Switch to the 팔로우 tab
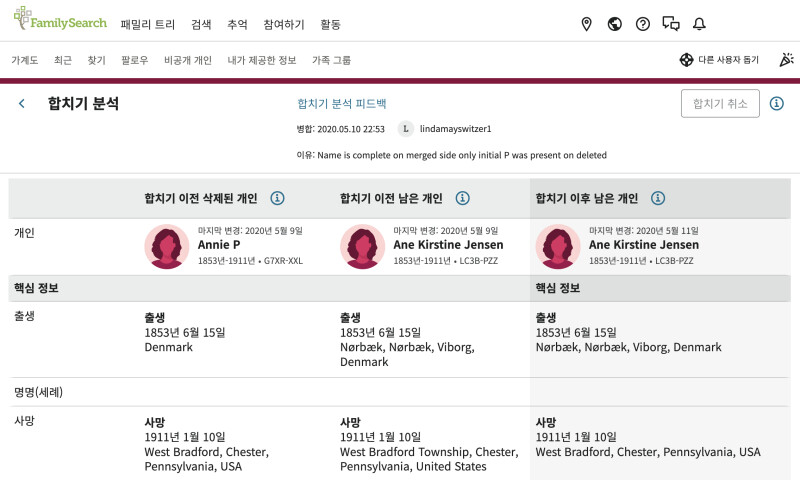The height and width of the screenshot is (480, 800). [135, 60]
